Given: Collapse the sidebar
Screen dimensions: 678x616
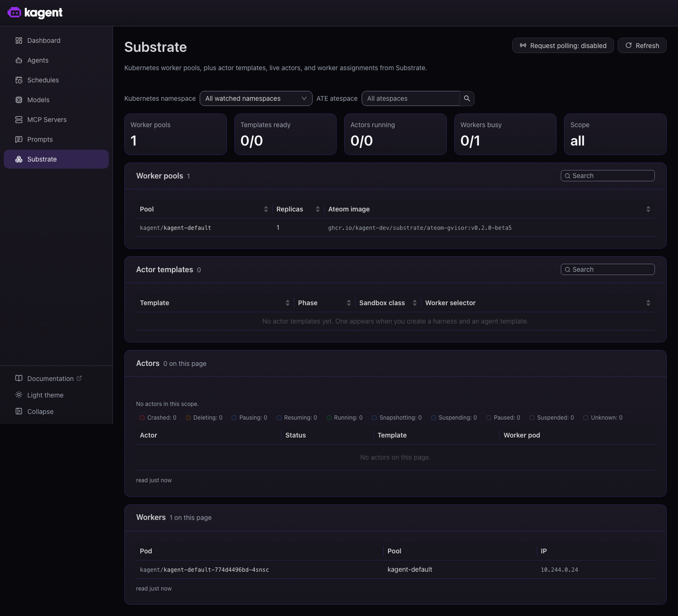Looking at the screenshot, I should pyautogui.click(x=40, y=412).
